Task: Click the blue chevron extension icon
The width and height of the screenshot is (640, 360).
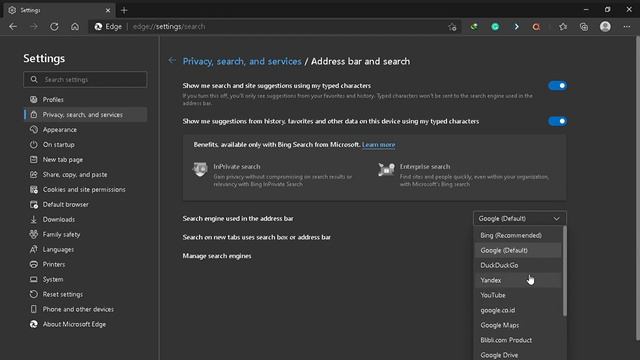Action: [x=516, y=27]
